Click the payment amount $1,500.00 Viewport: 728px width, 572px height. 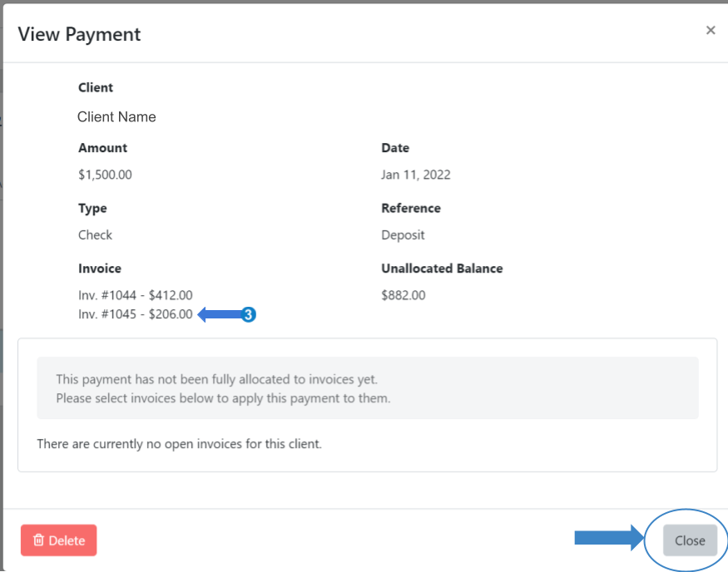(x=103, y=175)
